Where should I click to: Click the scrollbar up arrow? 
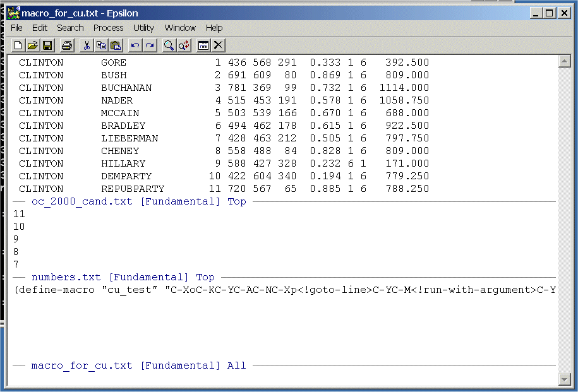[x=565, y=61]
